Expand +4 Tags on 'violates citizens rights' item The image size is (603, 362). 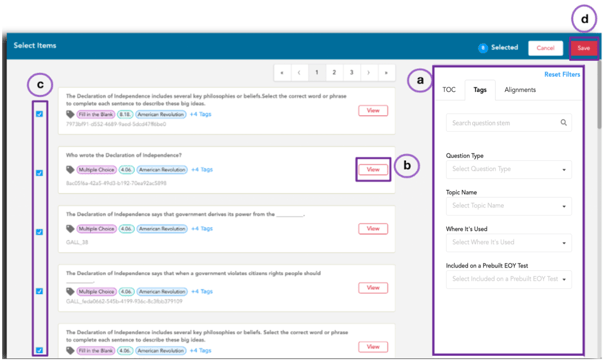click(x=202, y=292)
